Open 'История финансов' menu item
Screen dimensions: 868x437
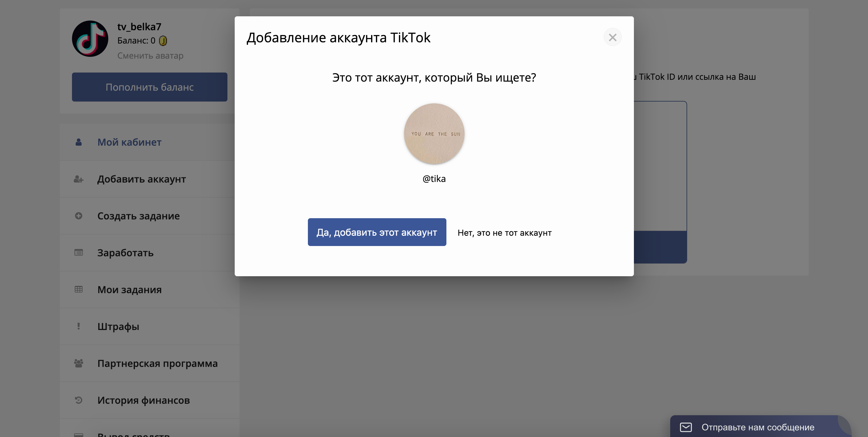point(150,400)
